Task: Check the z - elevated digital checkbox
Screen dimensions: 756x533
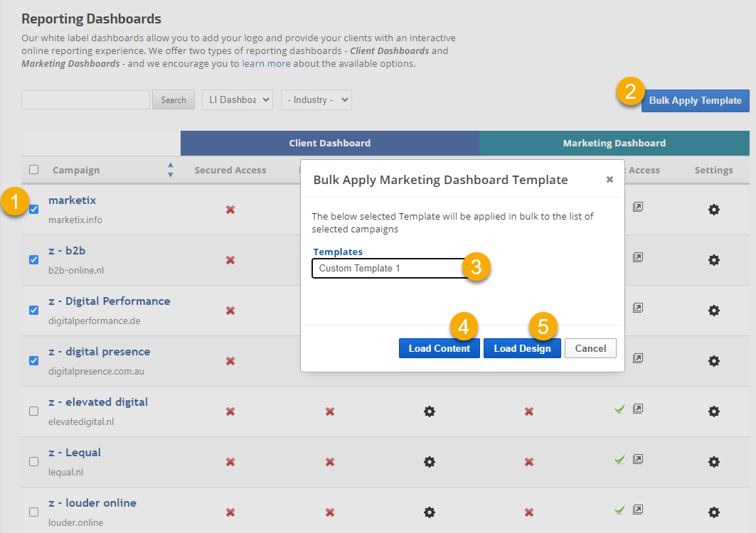Action: (33, 411)
